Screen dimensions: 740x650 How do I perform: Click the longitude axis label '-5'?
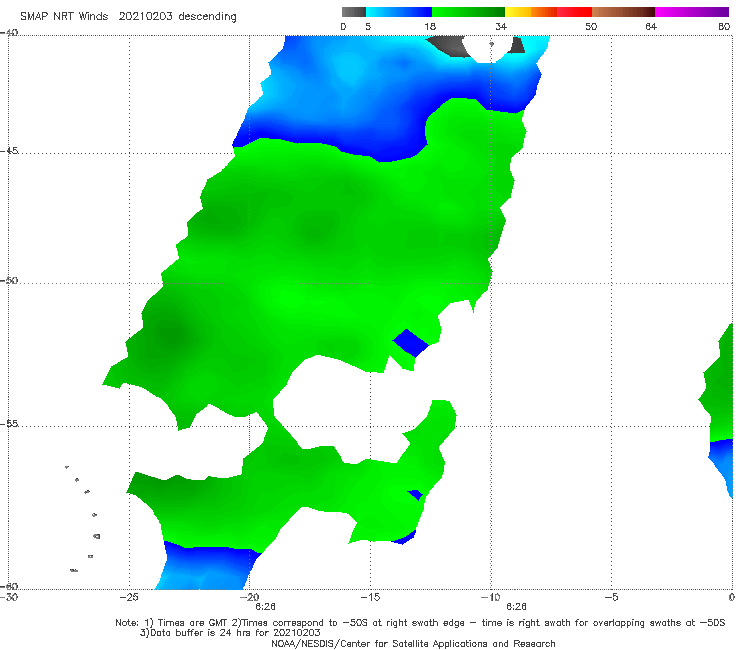point(611,597)
